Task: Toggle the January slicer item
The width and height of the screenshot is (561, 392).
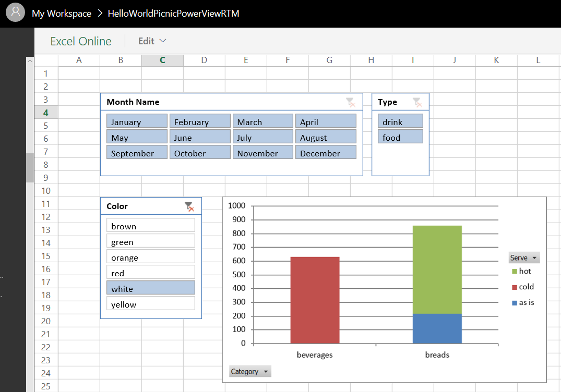Action: click(137, 121)
